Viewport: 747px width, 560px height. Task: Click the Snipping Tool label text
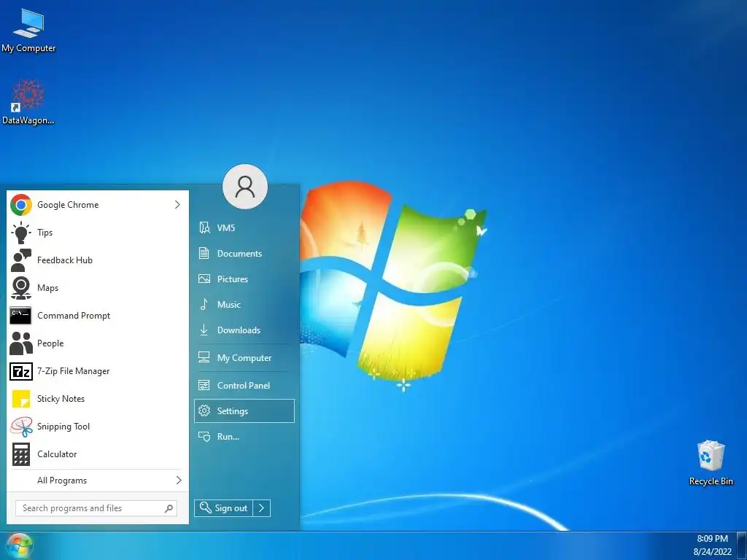click(x=63, y=427)
